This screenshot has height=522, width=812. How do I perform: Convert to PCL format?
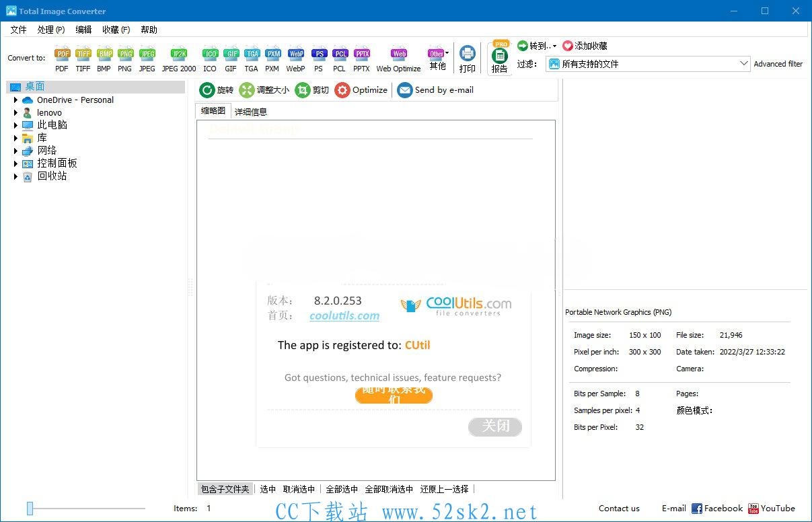pyautogui.click(x=340, y=59)
